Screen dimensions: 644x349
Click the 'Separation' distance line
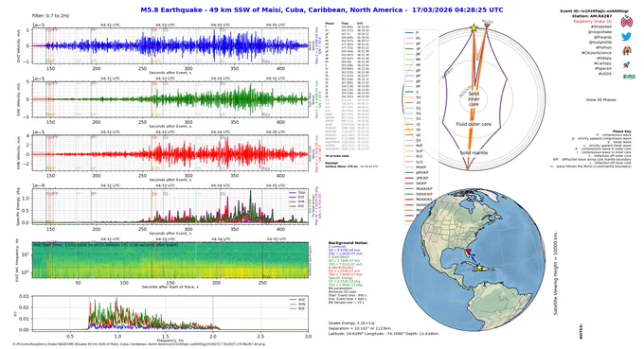tap(360, 328)
